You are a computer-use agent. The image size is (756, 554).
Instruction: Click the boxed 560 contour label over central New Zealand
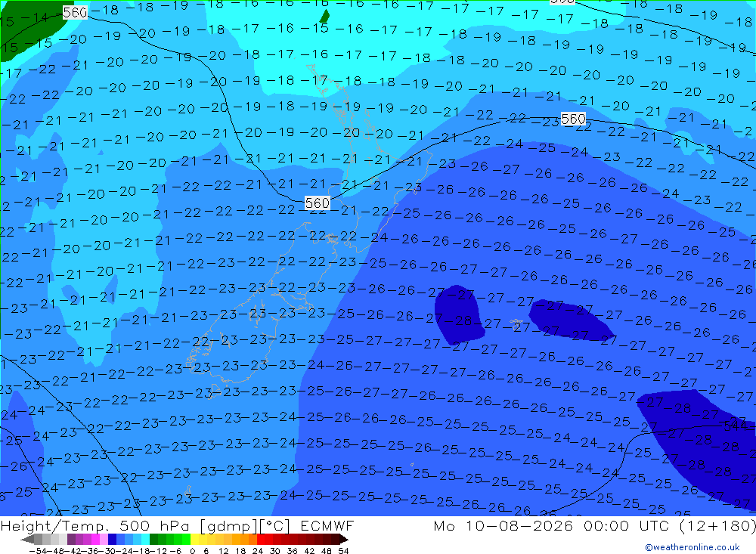point(318,203)
